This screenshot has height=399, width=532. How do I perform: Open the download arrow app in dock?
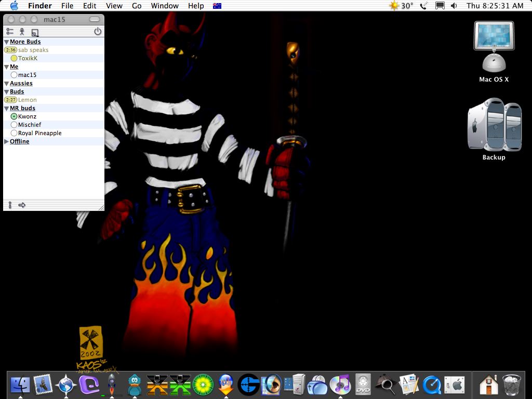coord(226,385)
